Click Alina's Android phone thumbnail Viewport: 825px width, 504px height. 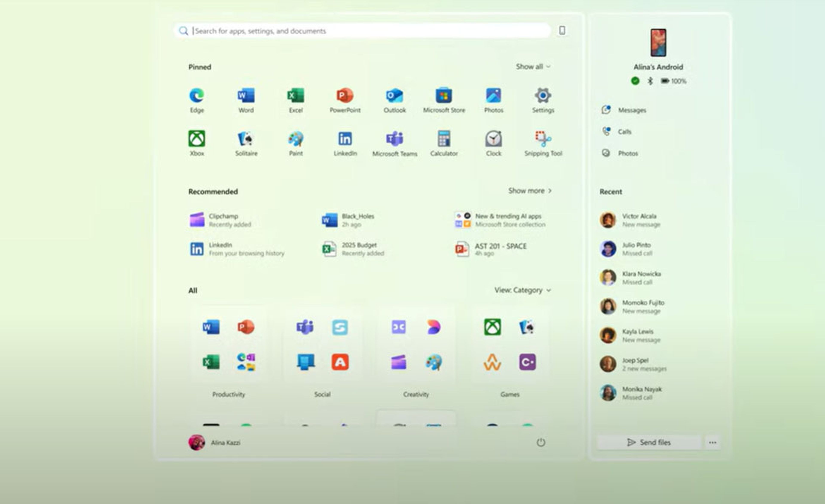click(x=658, y=43)
